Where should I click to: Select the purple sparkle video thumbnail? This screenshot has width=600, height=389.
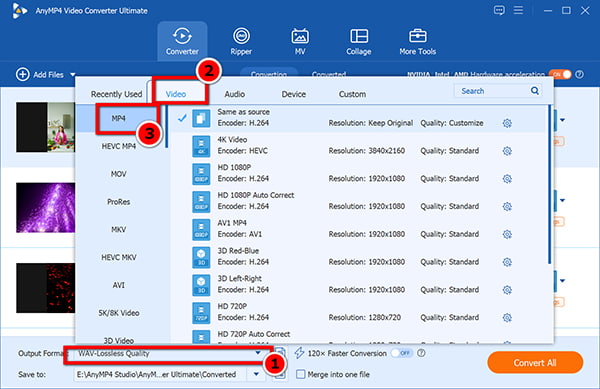tap(46, 208)
